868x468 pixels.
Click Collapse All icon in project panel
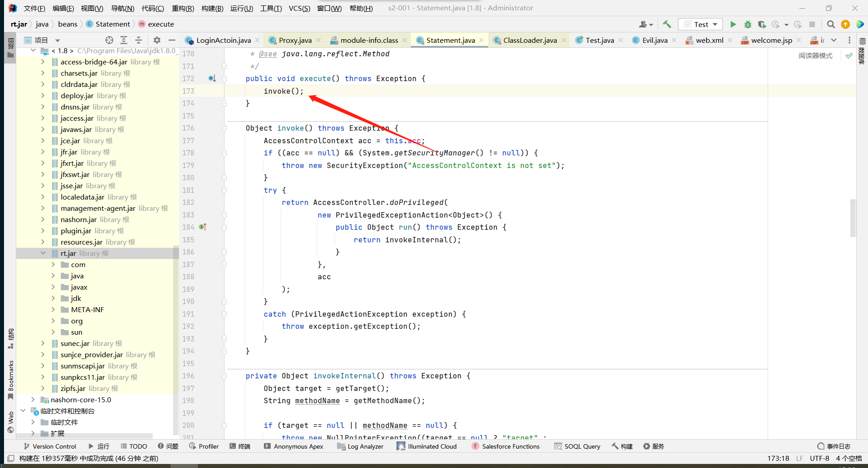[139, 40]
